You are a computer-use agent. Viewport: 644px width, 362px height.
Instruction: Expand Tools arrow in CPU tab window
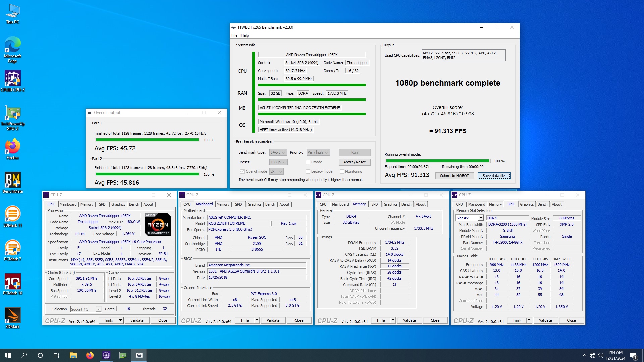120,320
